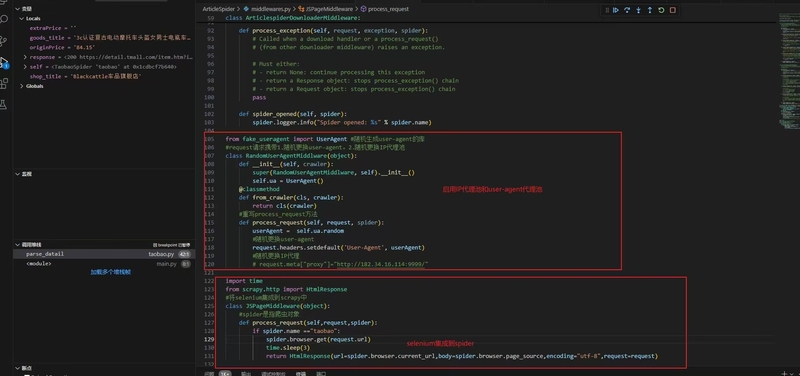Open the Run and Debug sidebar view
Viewport: 800px width, 376px height.
coord(4,62)
